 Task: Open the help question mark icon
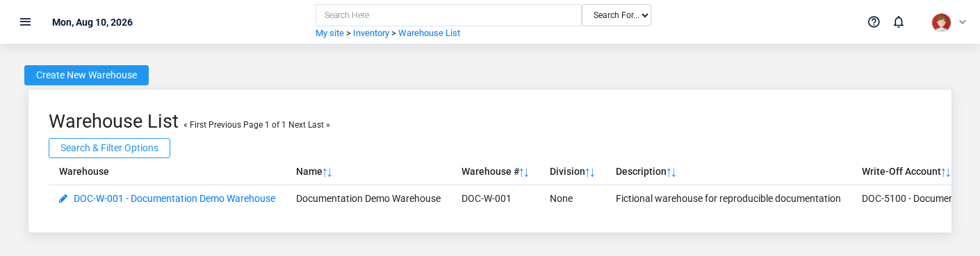click(x=874, y=22)
